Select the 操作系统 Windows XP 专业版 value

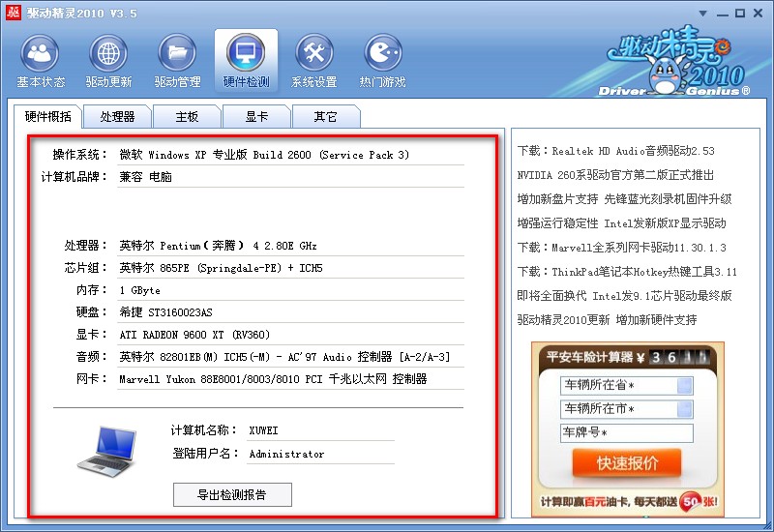pyautogui.click(x=264, y=155)
